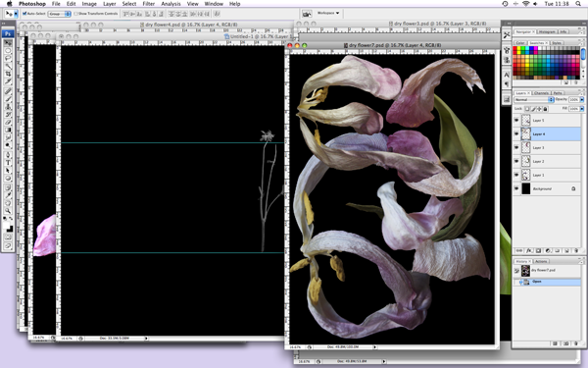The width and height of the screenshot is (588, 368).
Task: Select the Type tool in the toolbox
Action: point(8,163)
